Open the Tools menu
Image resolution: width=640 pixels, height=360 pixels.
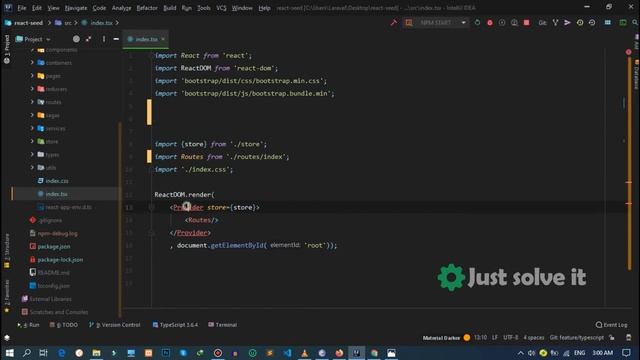(204, 8)
